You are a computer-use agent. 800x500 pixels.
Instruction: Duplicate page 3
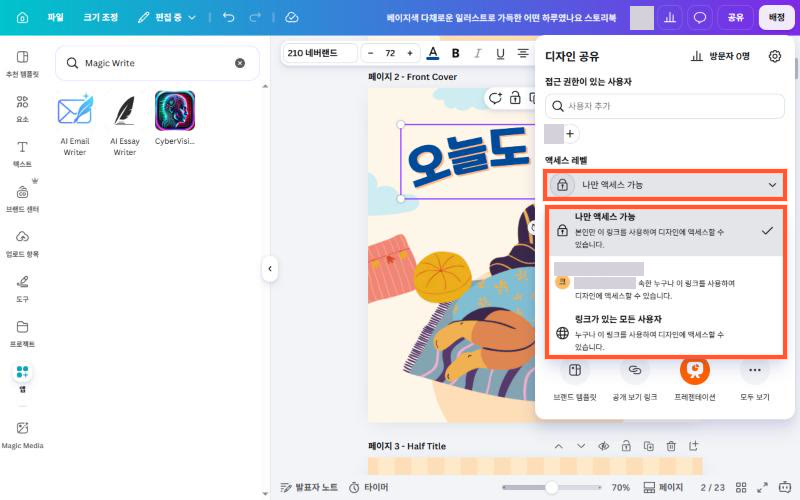648,446
